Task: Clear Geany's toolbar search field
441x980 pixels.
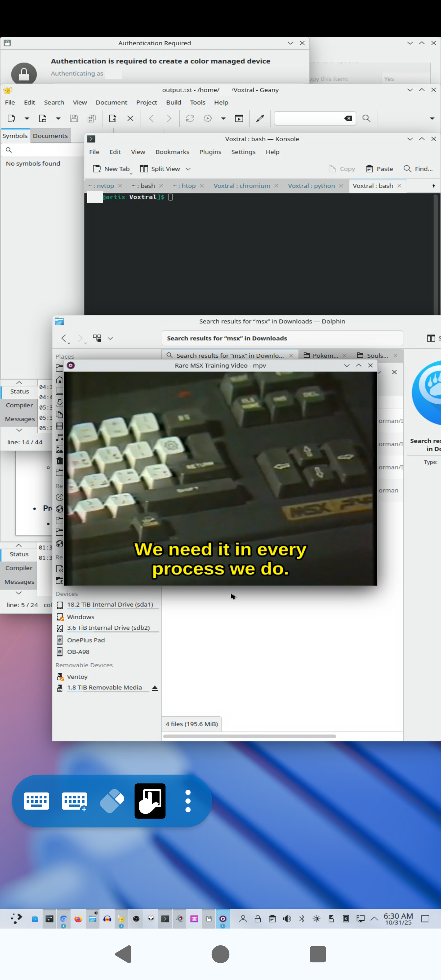Action: point(348,118)
